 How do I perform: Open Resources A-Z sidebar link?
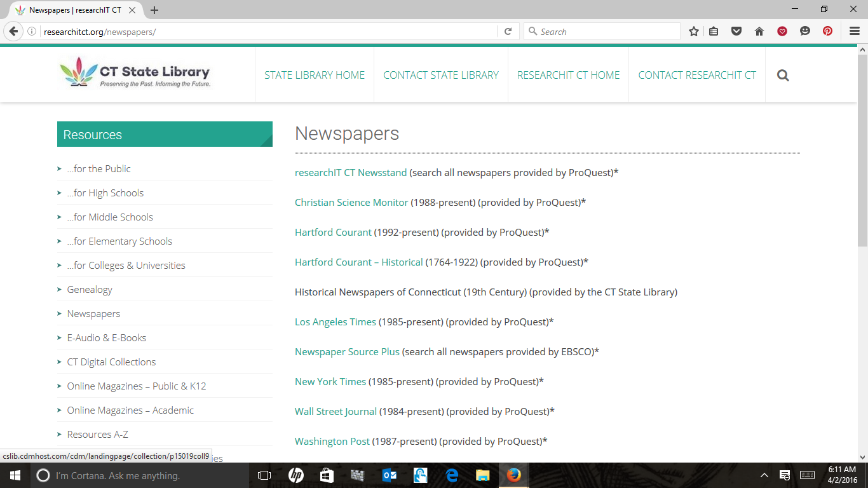tap(97, 434)
